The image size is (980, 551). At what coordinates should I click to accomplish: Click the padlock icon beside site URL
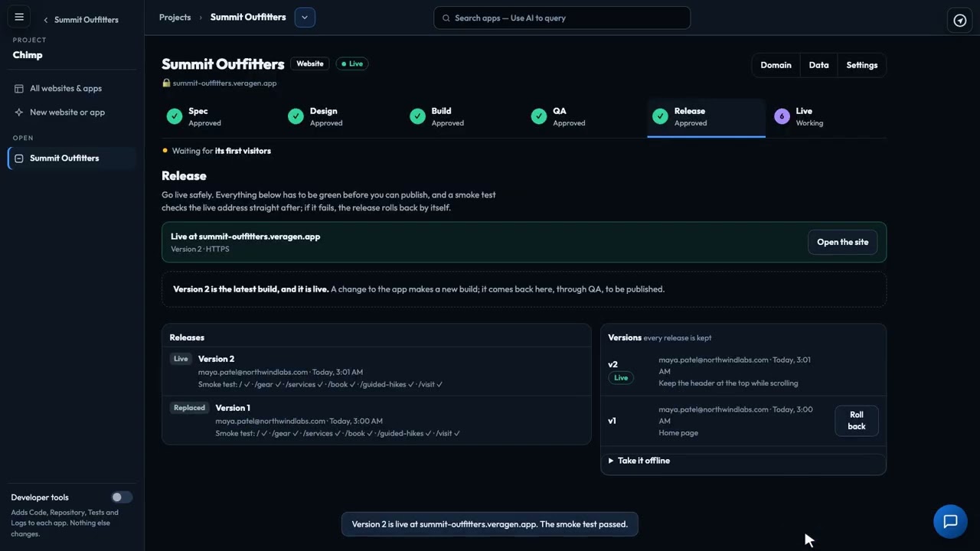[x=166, y=83]
